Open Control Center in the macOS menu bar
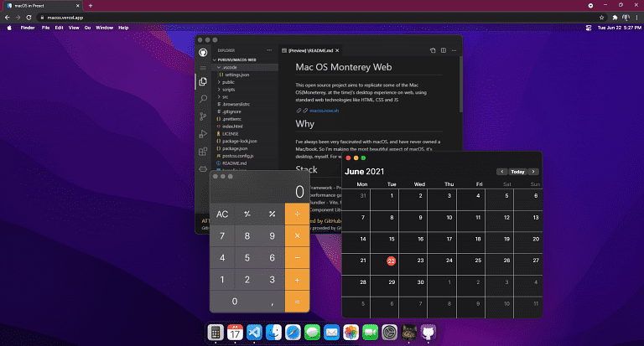644x346 pixels. (x=588, y=28)
